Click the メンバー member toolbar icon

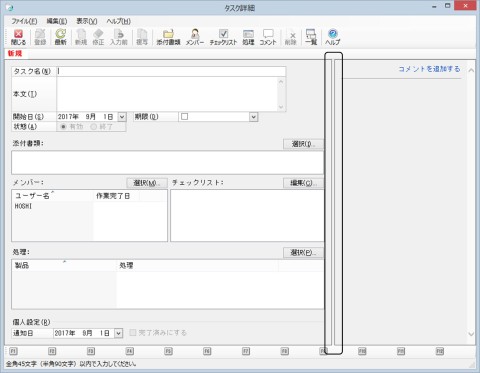(x=195, y=37)
